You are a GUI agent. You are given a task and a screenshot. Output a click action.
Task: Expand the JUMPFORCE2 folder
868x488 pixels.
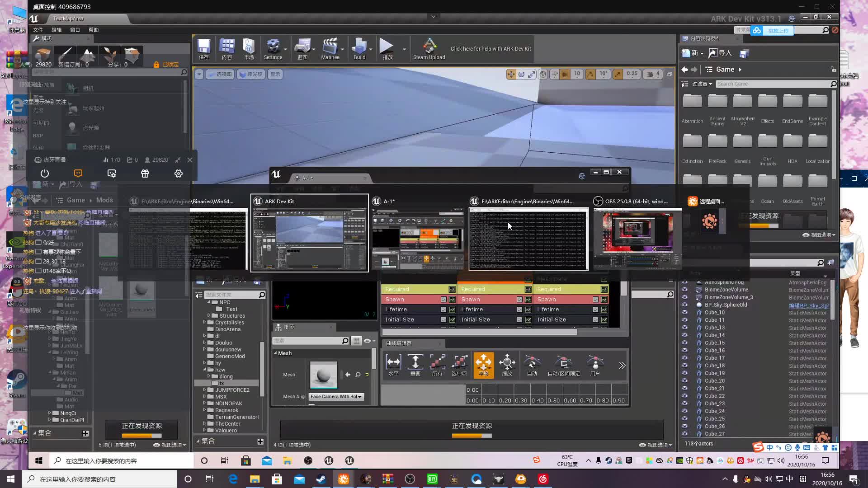pyautogui.click(x=204, y=390)
